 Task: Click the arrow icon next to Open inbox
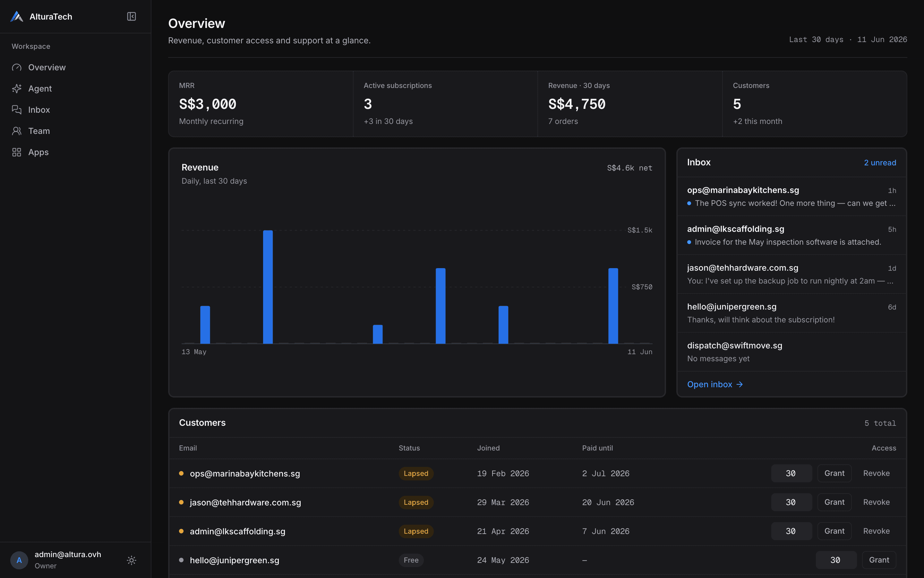740,384
